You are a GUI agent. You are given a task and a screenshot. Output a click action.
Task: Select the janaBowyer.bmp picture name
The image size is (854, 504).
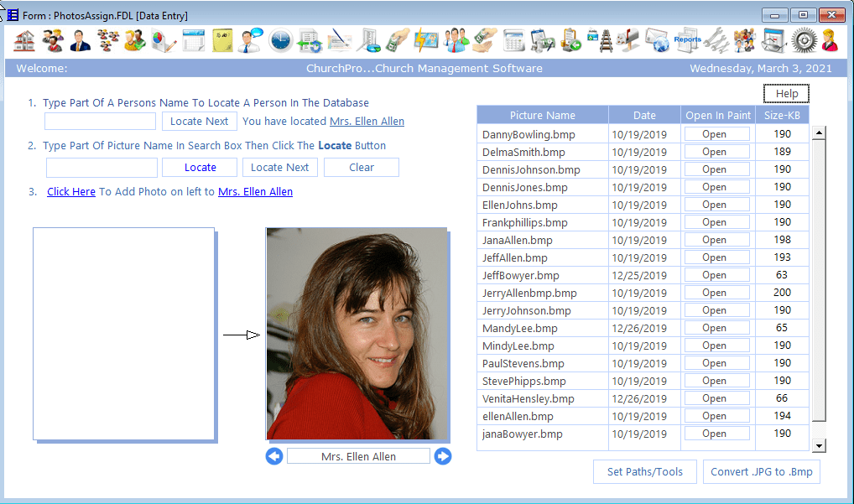point(522,434)
